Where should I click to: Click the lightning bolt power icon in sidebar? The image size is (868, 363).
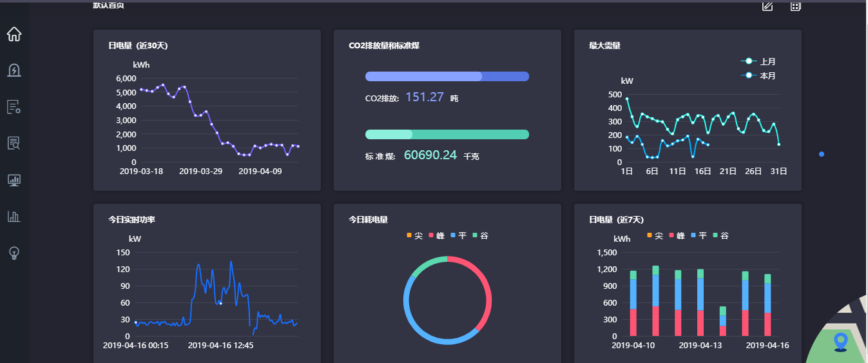[14, 70]
